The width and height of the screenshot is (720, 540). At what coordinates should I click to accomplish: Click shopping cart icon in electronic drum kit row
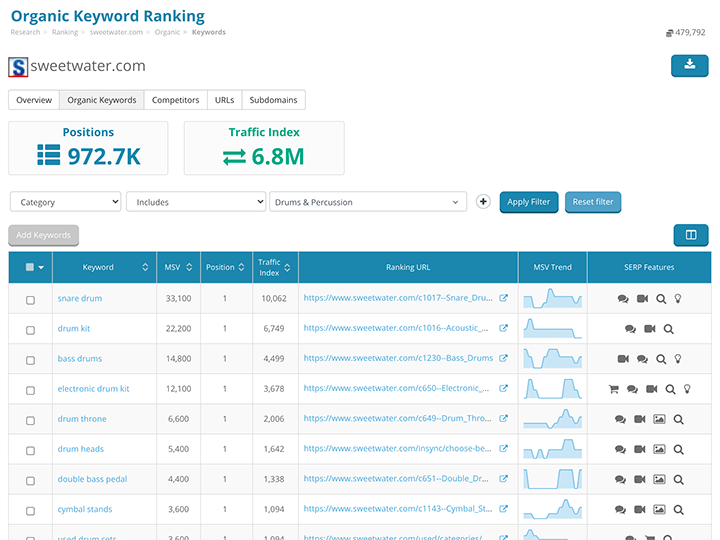pyautogui.click(x=614, y=389)
